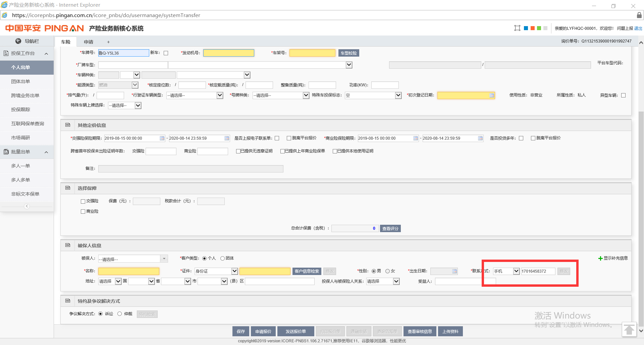Click the 被保人信息 section icon
This screenshot has height=345, width=644.
pyautogui.click(x=68, y=245)
